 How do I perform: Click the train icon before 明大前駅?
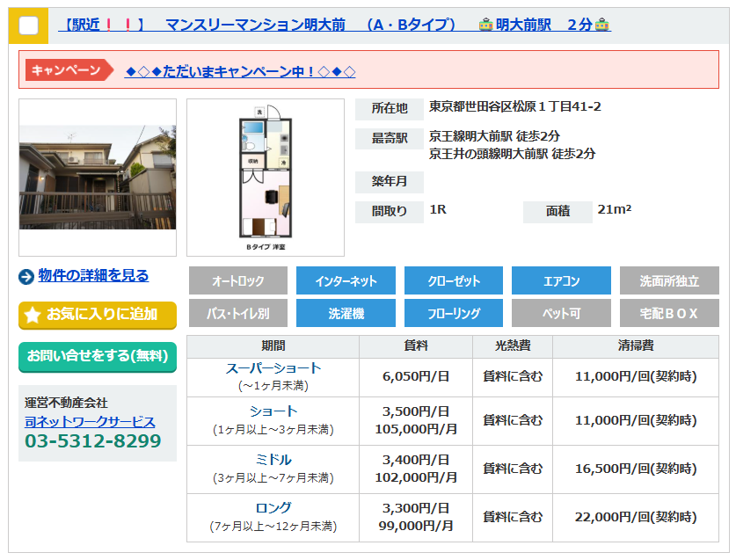tap(485, 25)
